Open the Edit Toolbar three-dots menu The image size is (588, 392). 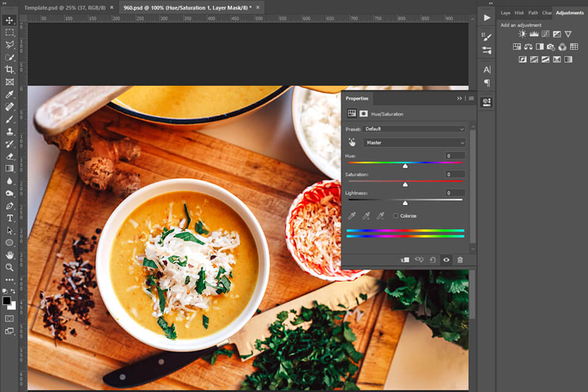coord(9,280)
